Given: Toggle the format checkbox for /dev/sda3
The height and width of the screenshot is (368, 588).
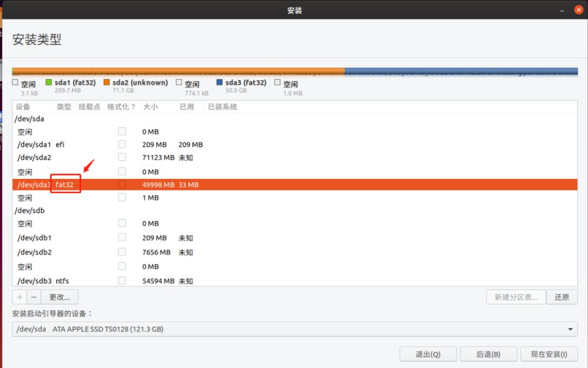Looking at the screenshot, I should (x=122, y=184).
